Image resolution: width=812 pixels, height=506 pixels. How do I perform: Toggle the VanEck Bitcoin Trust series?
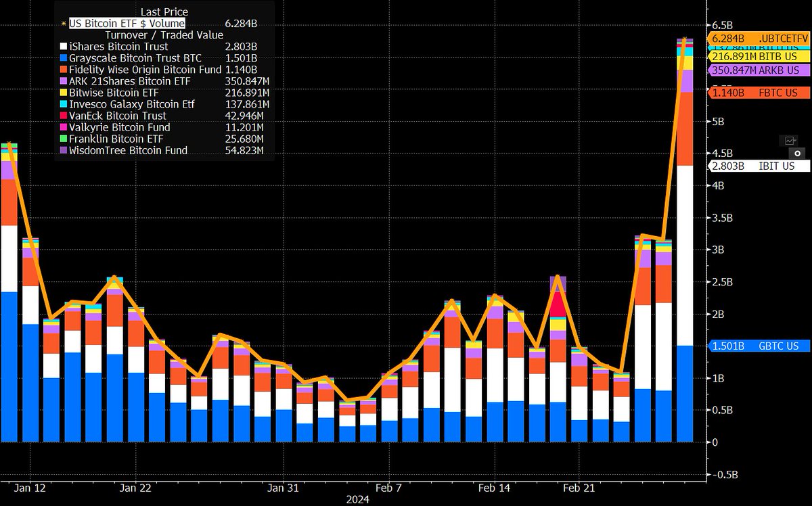click(x=63, y=116)
